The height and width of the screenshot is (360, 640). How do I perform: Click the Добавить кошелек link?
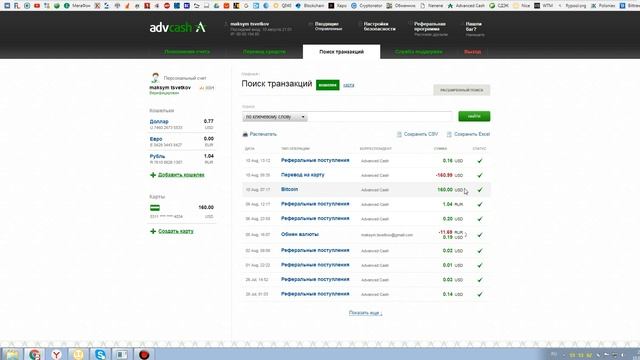(181, 175)
